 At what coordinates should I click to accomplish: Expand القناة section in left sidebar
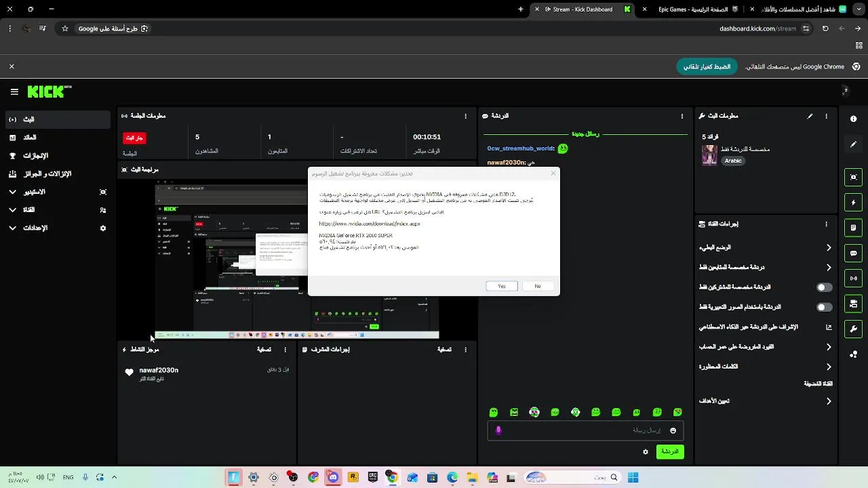[x=58, y=210]
